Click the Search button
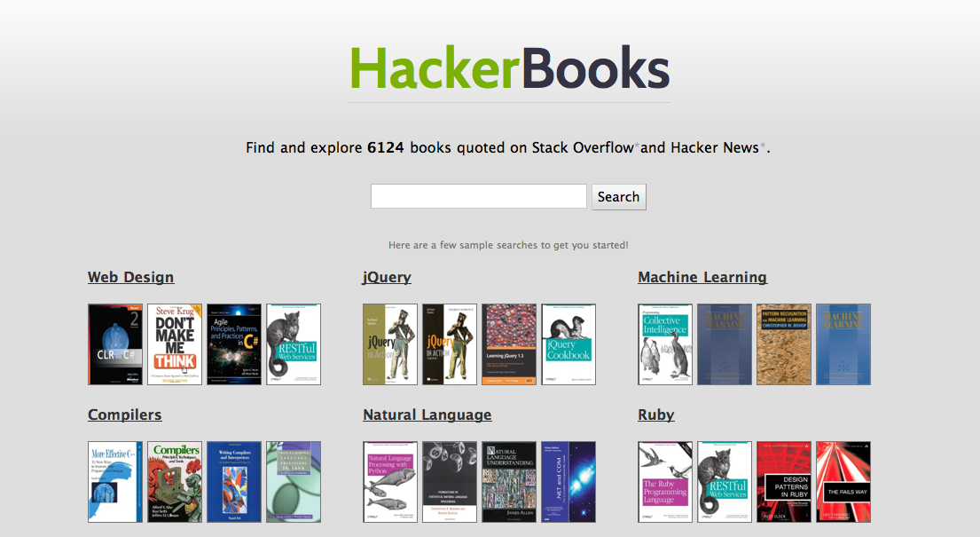980x537 pixels. click(x=619, y=197)
